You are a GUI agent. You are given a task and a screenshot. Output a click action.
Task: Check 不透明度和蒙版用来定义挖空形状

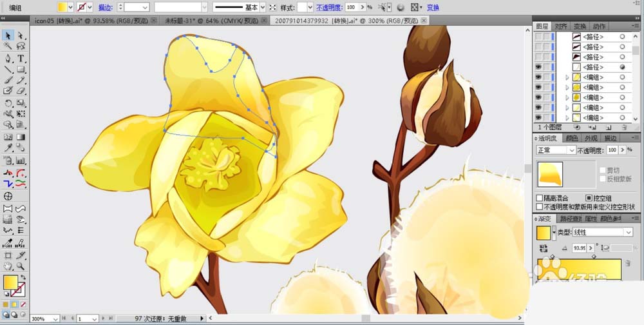(539, 206)
